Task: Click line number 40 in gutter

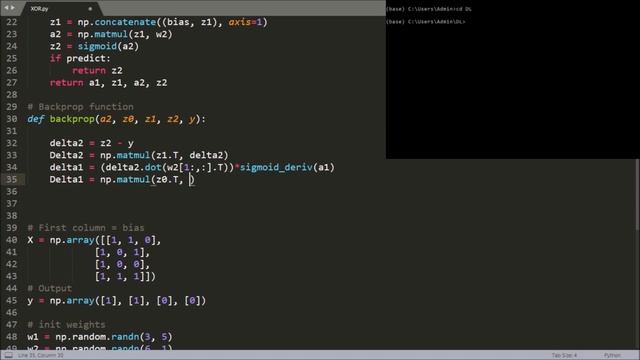Action: 11,240
